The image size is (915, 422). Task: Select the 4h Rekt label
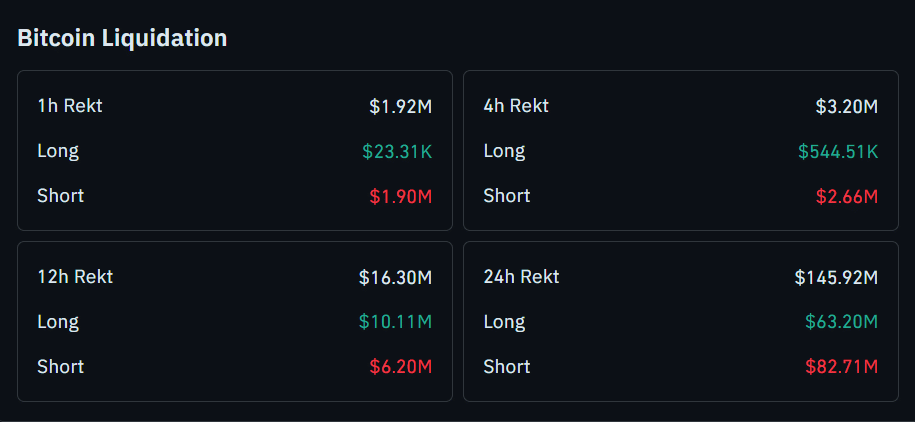(516, 106)
